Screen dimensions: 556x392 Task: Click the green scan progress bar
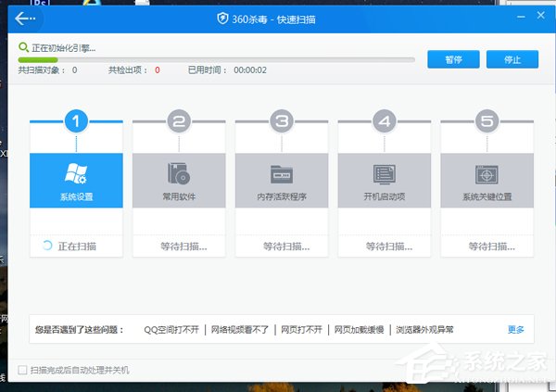[x=216, y=59]
